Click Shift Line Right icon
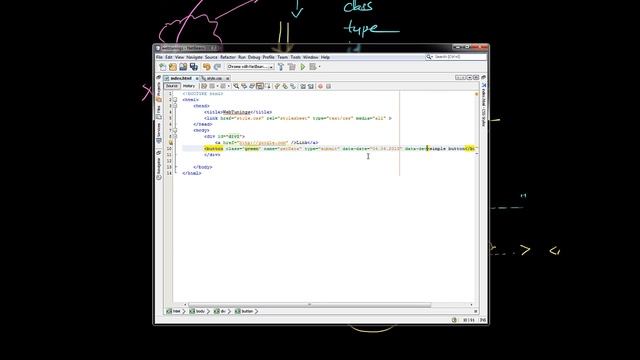640x360 pixels. [x=311, y=86]
